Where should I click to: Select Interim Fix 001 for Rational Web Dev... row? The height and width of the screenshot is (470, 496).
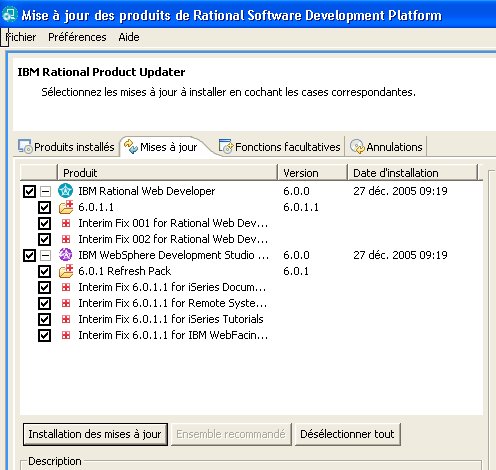point(173,223)
